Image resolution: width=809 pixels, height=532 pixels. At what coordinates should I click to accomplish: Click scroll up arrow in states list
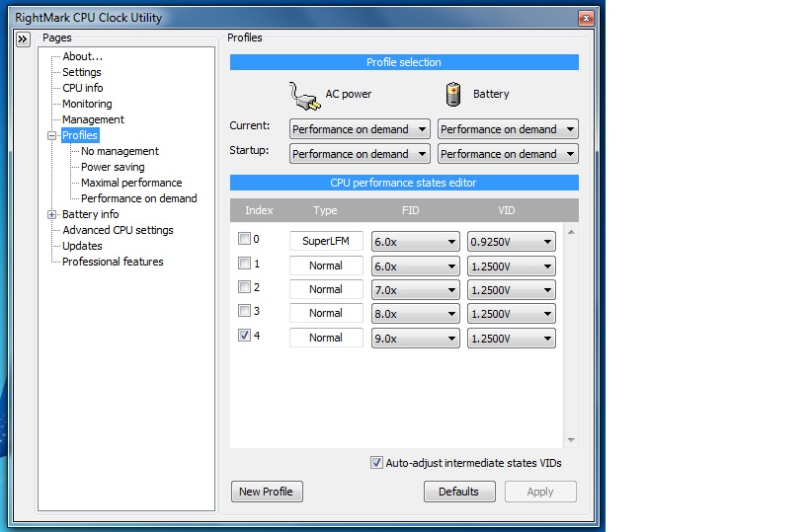click(x=571, y=232)
